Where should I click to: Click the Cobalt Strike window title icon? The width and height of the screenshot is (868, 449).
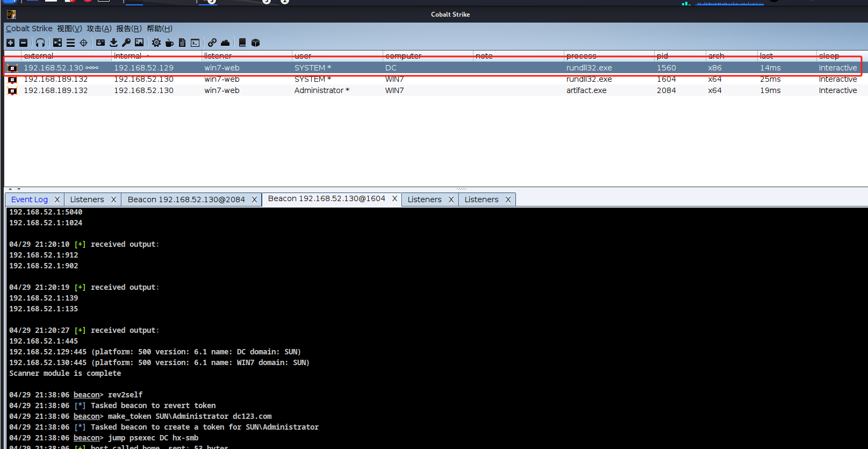tap(11, 15)
